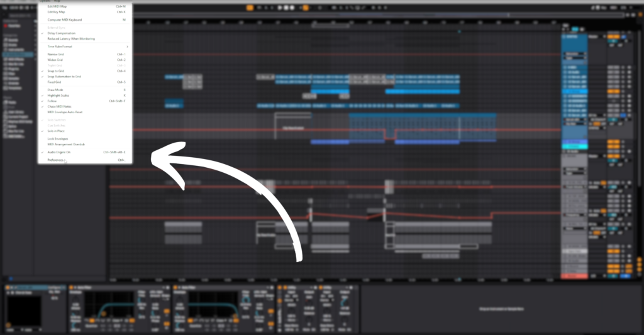The height and width of the screenshot is (335, 644).
Task: Toggle the Follow option
Action: 52,101
